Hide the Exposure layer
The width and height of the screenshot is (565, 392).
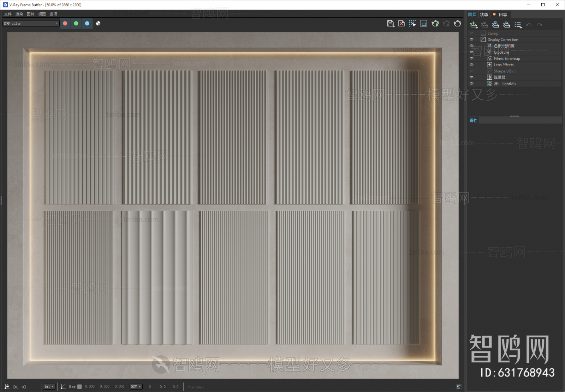(471, 52)
